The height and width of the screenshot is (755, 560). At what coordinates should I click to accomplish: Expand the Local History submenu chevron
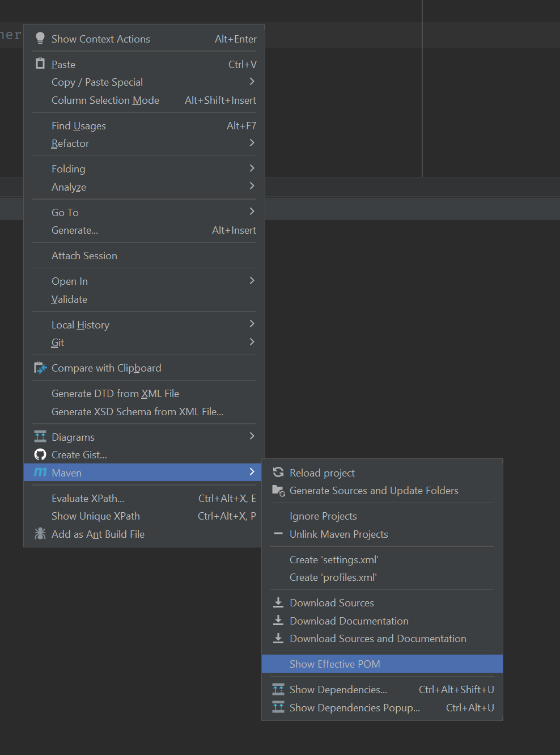click(x=252, y=324)
